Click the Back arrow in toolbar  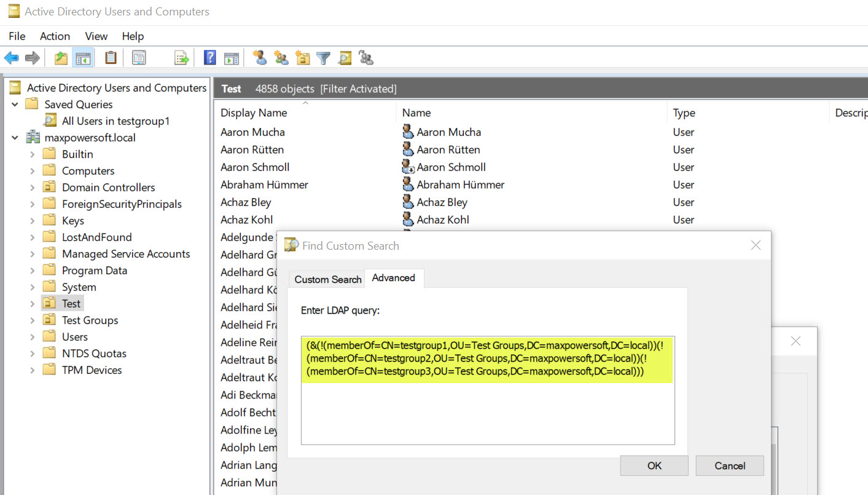pyautogui.click(x=11, y=58)
